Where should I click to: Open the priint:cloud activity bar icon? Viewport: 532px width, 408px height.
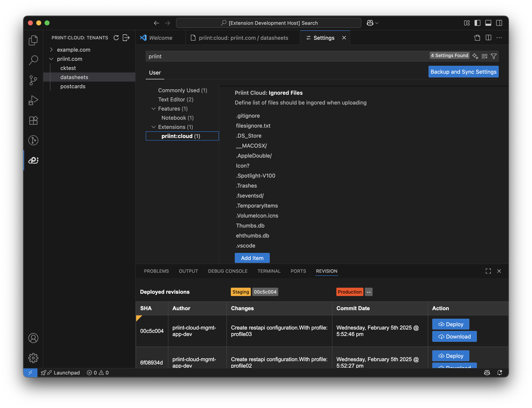coord(33,160)
